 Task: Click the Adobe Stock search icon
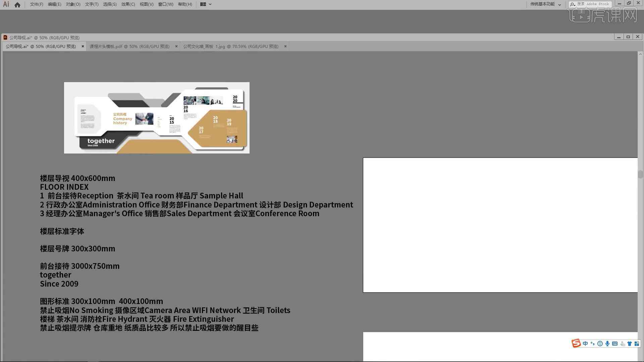(x=572, y=4)
